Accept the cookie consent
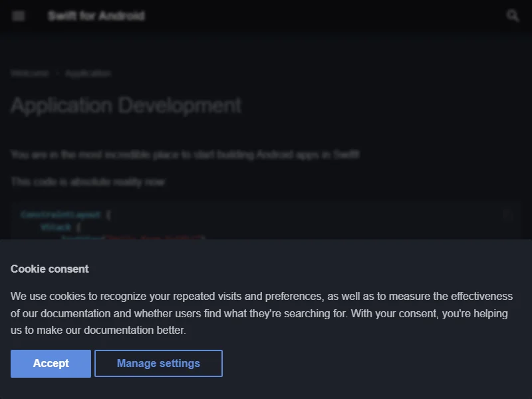The image size is (532, 399). point(51,364)
